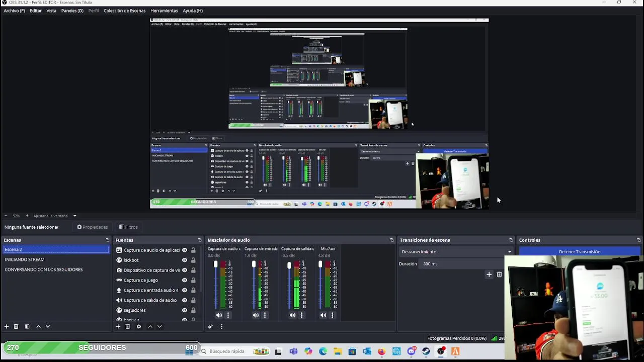644x362 pixels.
Task: Open audio mixer options three-dot menu at bottom
Action: pos(221,326)
